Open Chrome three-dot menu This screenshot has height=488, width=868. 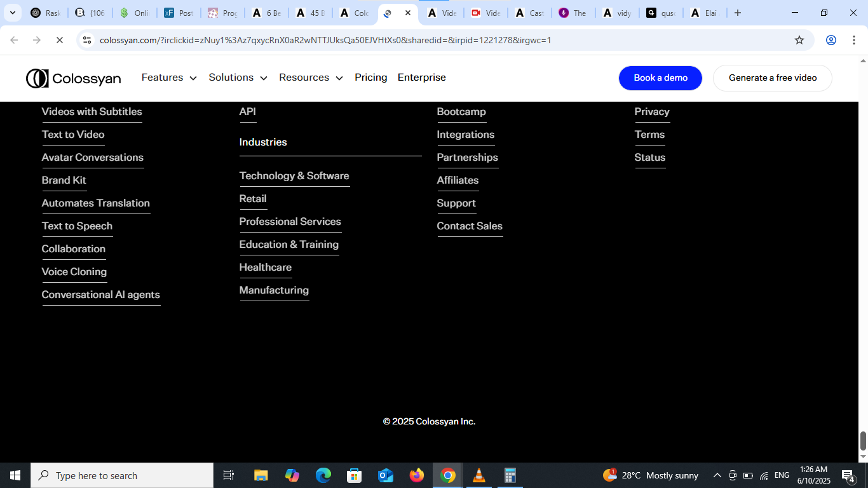coord(853,40)
